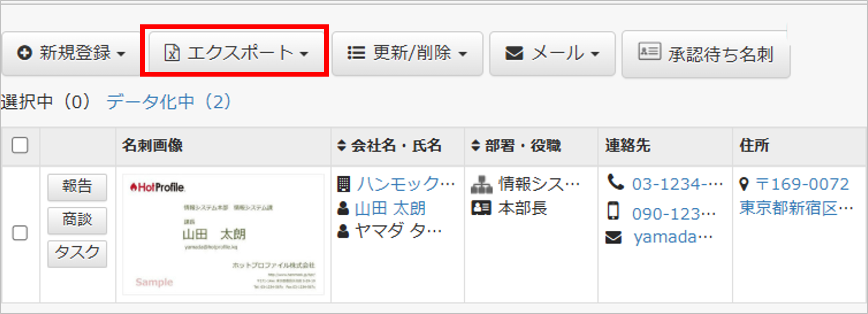The image size is (868, 314).
Task: Click the タスク button
Action: [77, 253]
